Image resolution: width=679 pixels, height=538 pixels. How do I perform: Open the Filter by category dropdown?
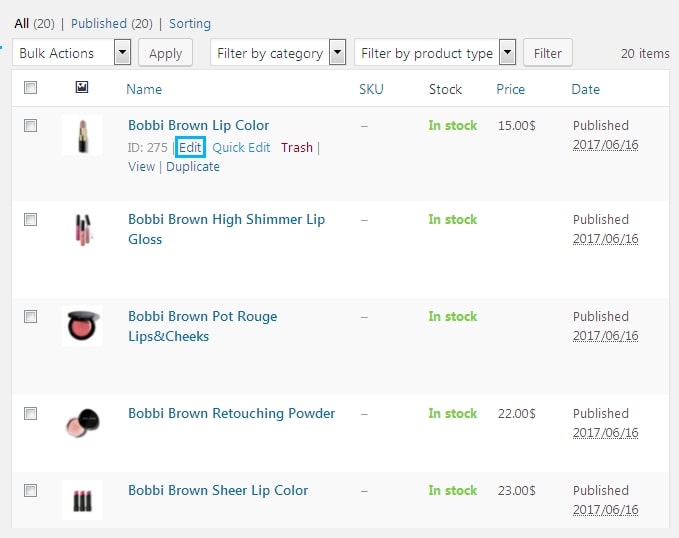(278, 53)
